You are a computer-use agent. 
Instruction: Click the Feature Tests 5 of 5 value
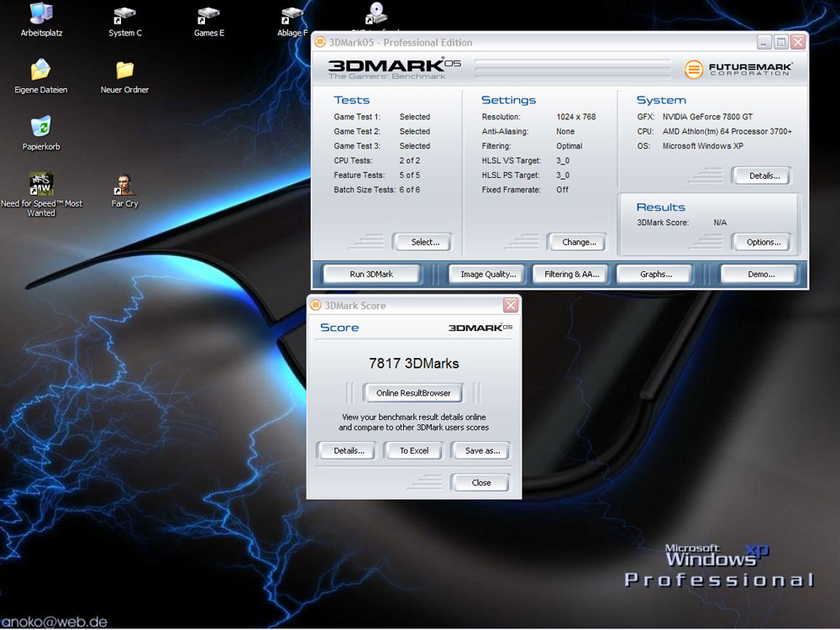coord(410,176)
